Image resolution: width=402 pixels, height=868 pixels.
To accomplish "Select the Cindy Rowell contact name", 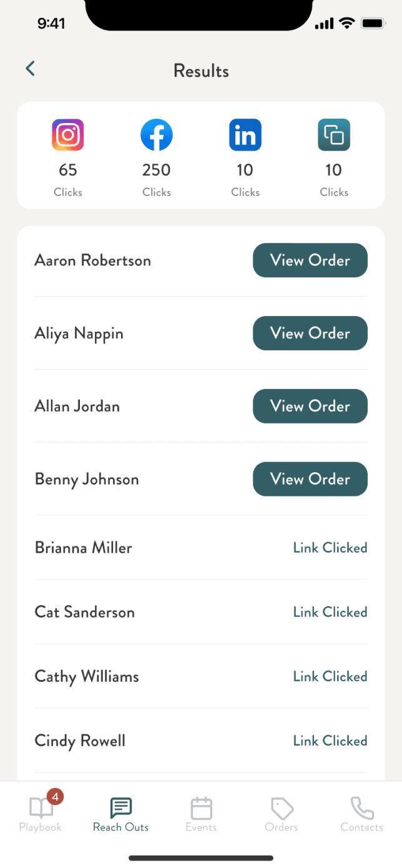I will (x=80, y=741).
